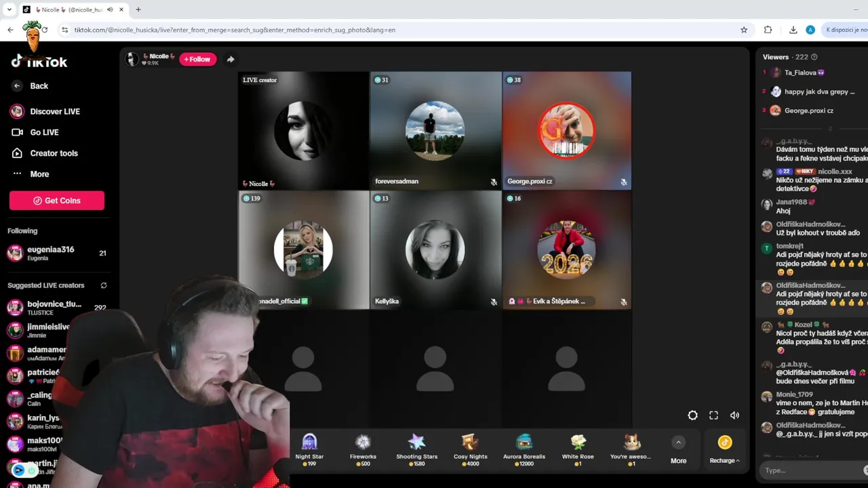
Task: Send Fireworks gift
Action: (363, 450)
